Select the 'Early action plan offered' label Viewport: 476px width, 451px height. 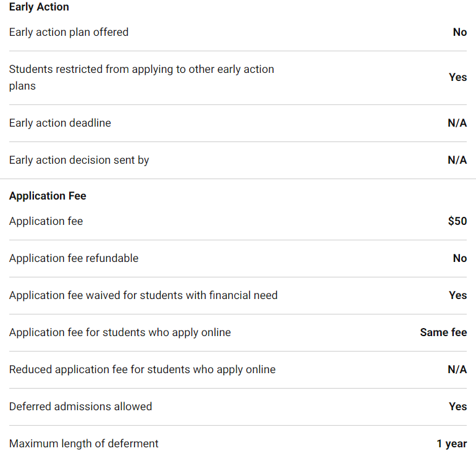69,32
